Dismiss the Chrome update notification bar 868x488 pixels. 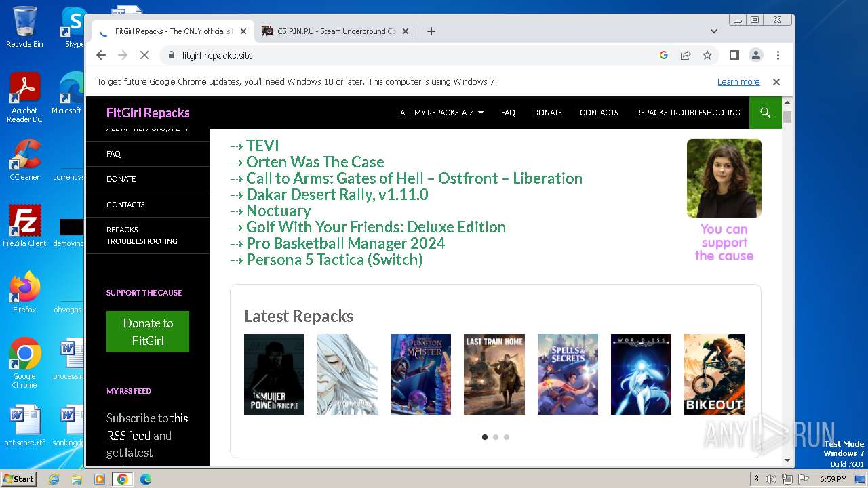click(x=776, y=82)
